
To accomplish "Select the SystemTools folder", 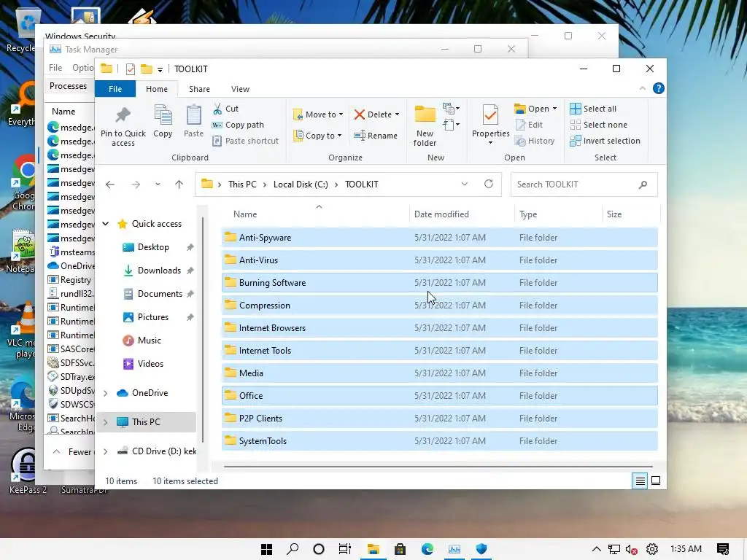I will pos(439,441).
